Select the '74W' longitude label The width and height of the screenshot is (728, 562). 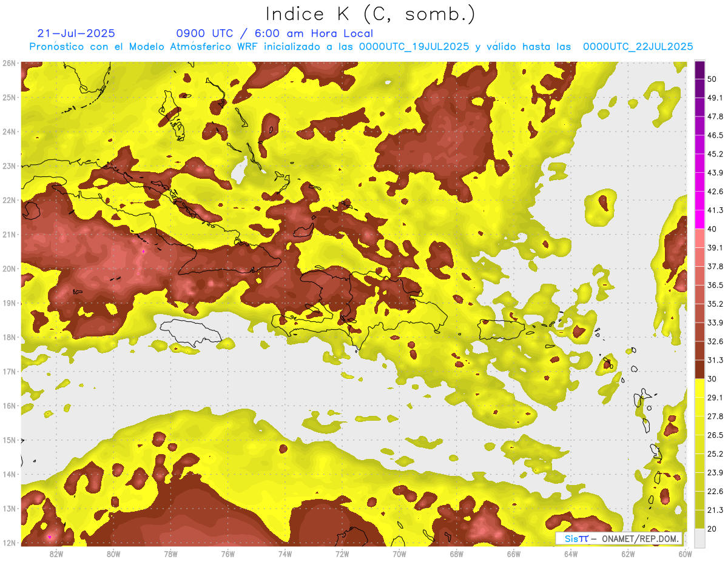[285, 554]
